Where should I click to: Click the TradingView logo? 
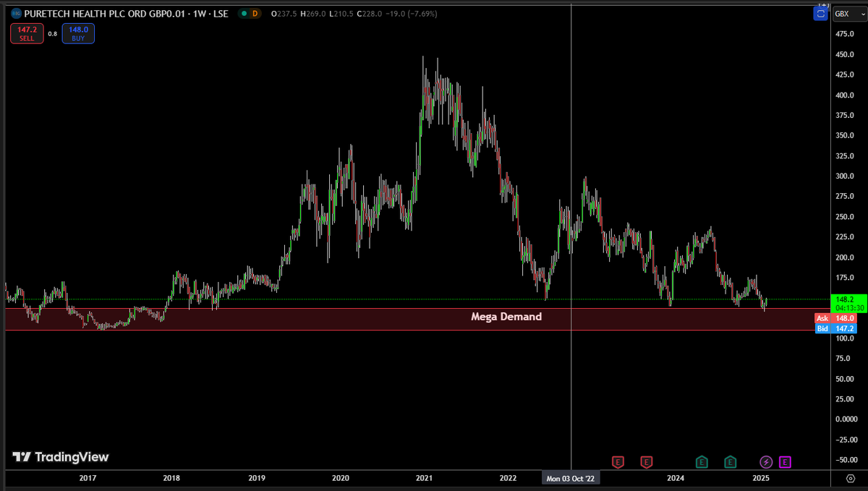click(61, 457)
